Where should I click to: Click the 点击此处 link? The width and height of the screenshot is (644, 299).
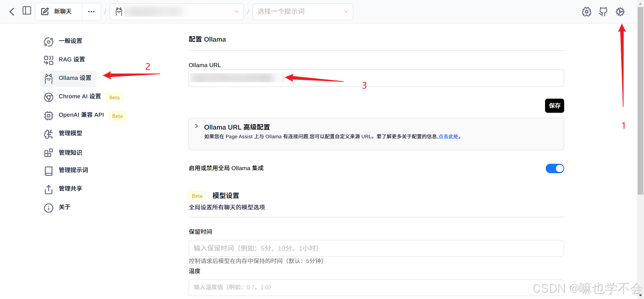pos(448,137)
